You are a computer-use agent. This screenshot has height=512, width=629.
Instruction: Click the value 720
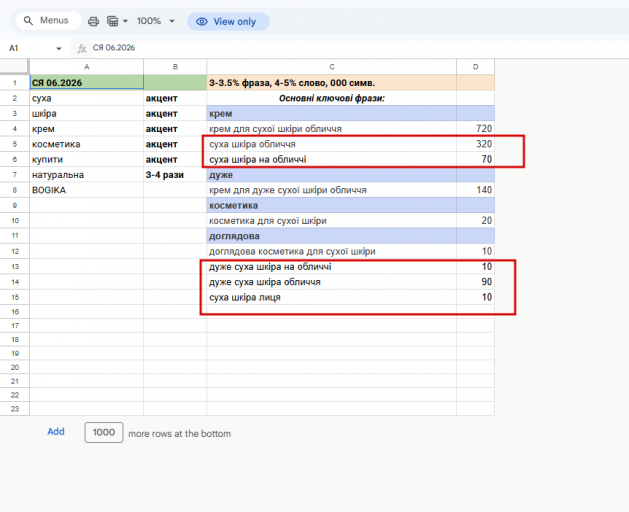(x=475, y=129)
